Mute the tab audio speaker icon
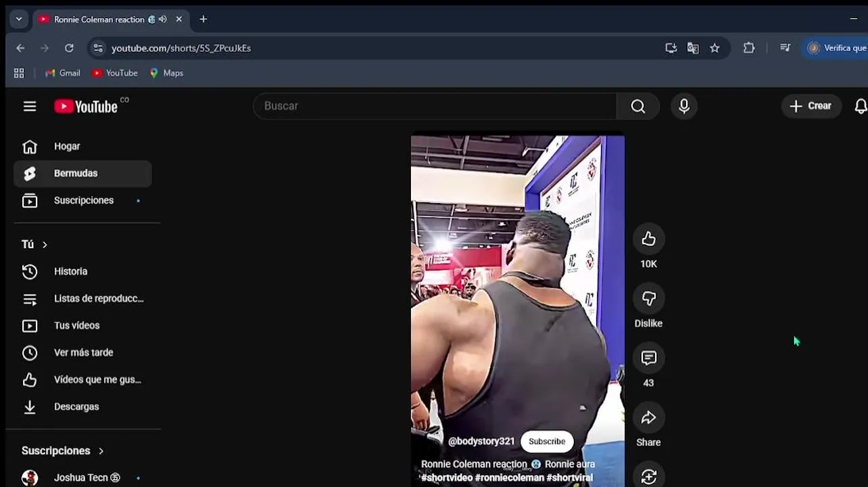 coord(162,20)
